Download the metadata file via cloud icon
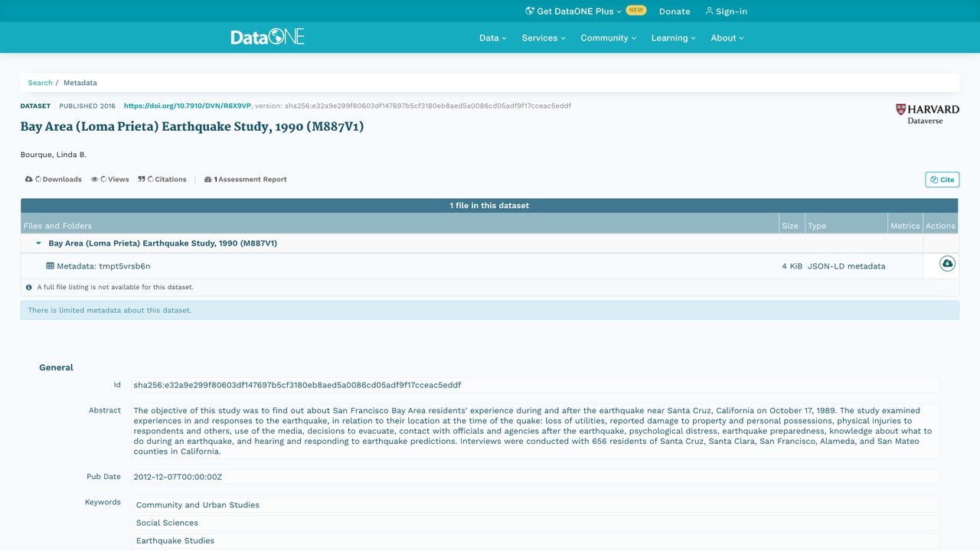This screenshot has width=980, height=551. 948,264
